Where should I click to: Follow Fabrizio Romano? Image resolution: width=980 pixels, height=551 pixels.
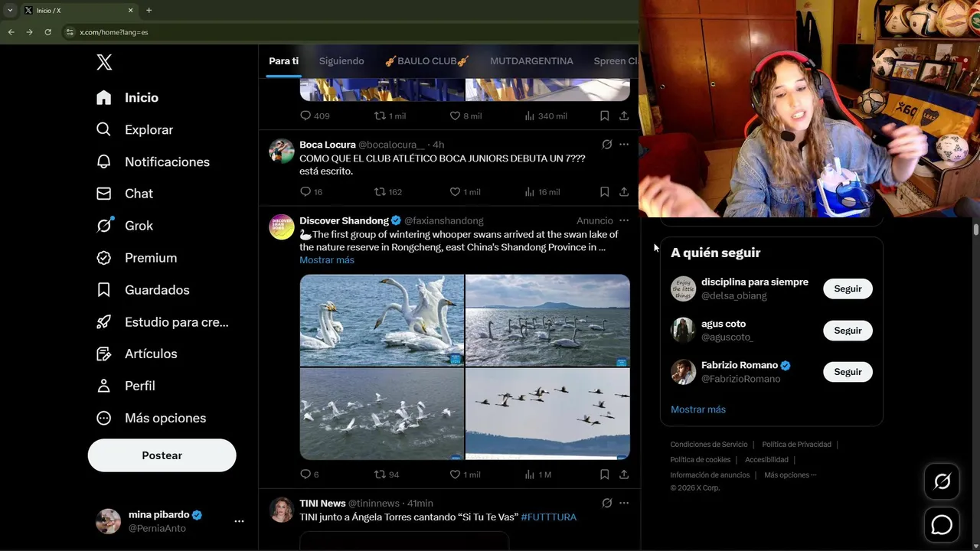click(x=848, y=372)
